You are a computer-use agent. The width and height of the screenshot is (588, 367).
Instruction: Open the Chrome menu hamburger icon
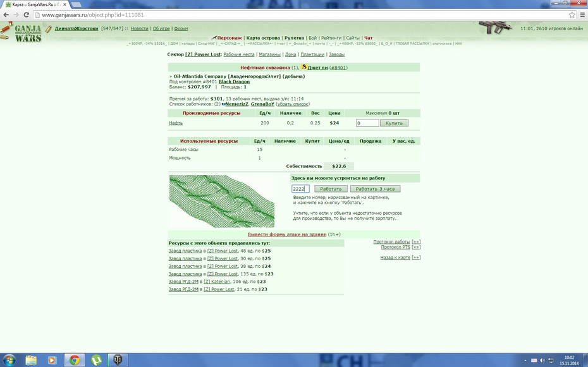[x=582, y=15]
